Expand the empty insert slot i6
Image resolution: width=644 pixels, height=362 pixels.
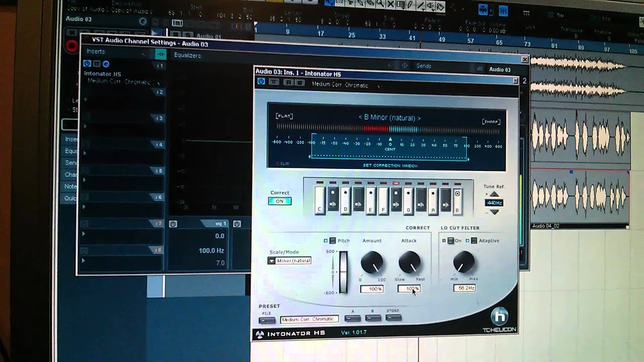tap(84, 206)
